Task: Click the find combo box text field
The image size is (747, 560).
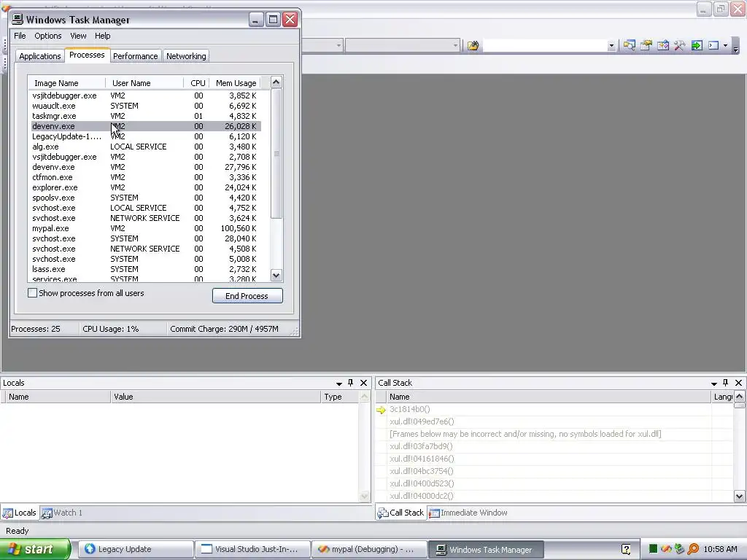Action: click(545, 46)
